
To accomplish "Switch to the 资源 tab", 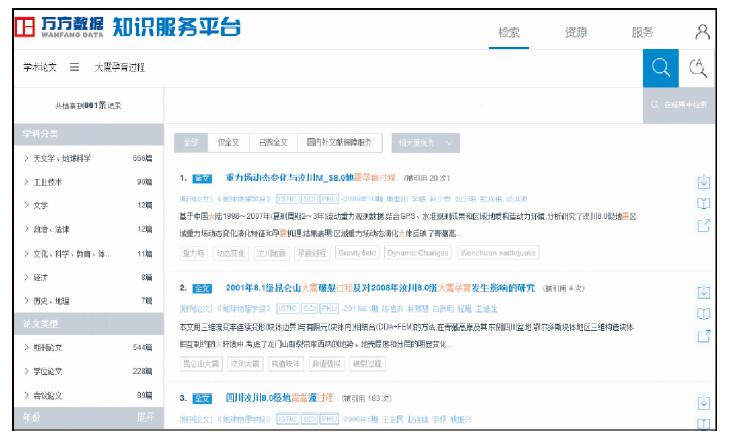I will coord(576,32).
